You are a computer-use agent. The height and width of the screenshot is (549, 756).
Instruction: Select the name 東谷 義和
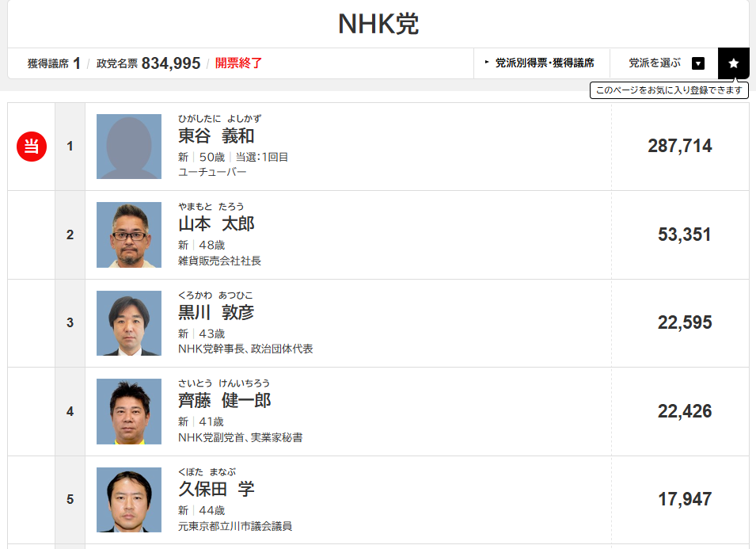pyautogui.click(x=216, y=136)
